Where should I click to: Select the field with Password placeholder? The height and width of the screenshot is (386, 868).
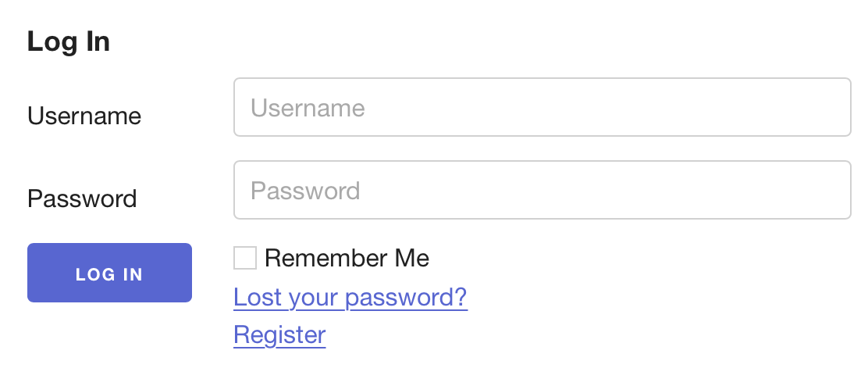point(542,190)
